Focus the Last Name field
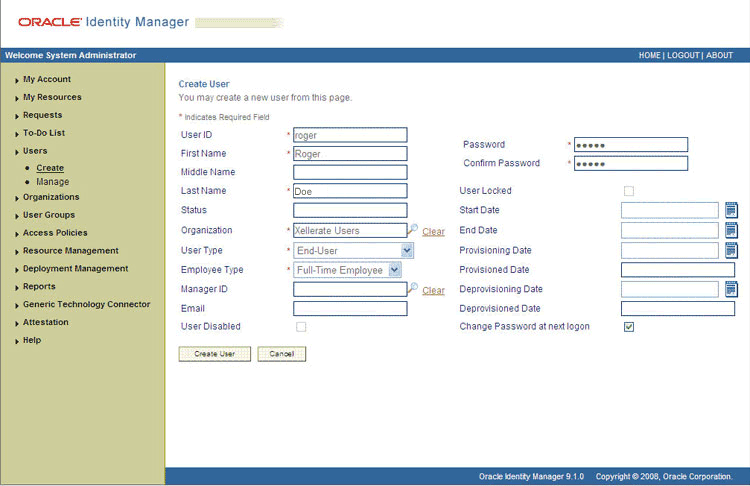This screenshot has width=750, height=486. [350, 191]
